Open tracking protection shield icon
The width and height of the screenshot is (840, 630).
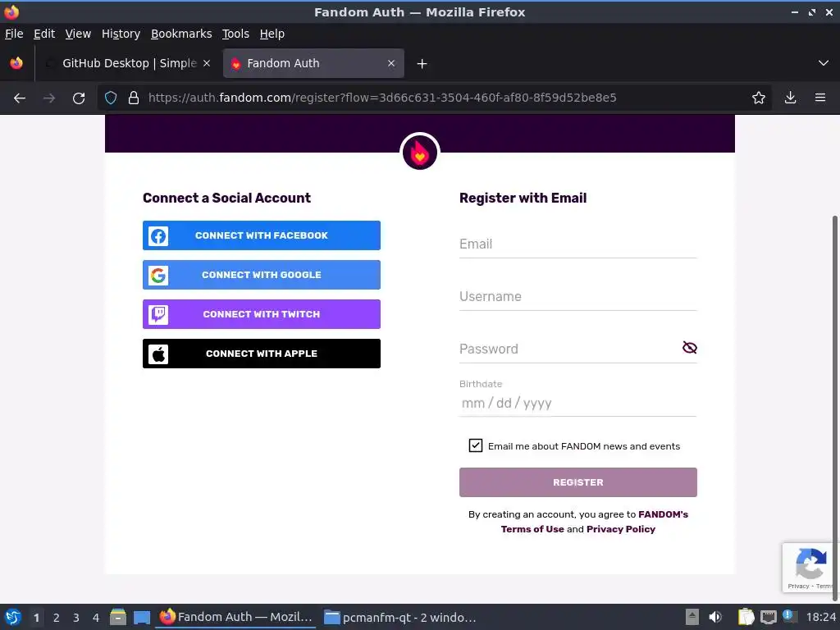click(x=111, y=98)
